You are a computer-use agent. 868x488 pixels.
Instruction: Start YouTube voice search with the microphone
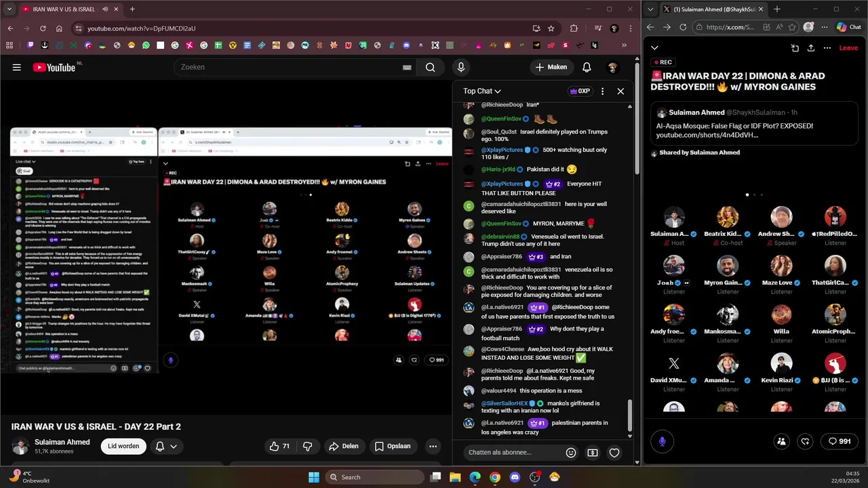[x=461, y=67]
